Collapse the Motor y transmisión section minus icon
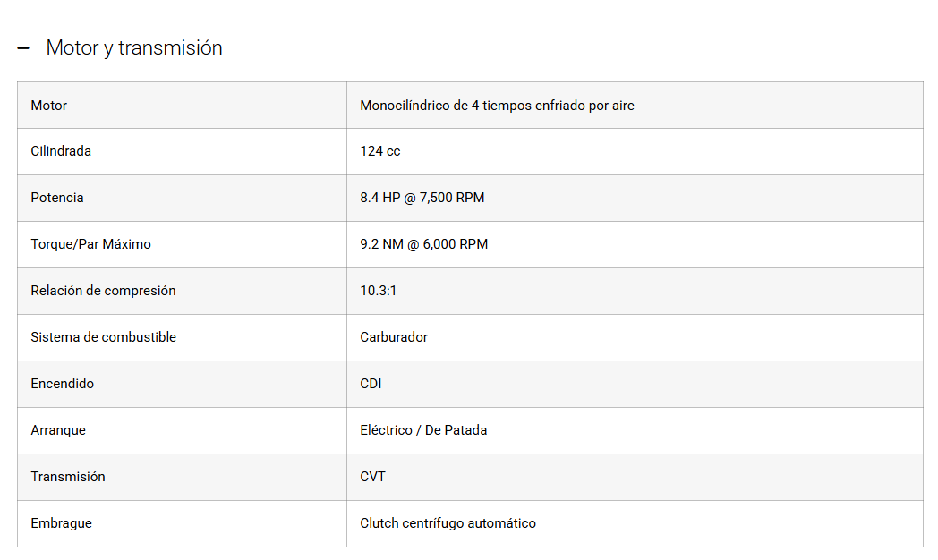The height and width of the screenshot is (560, 938). 23,48
